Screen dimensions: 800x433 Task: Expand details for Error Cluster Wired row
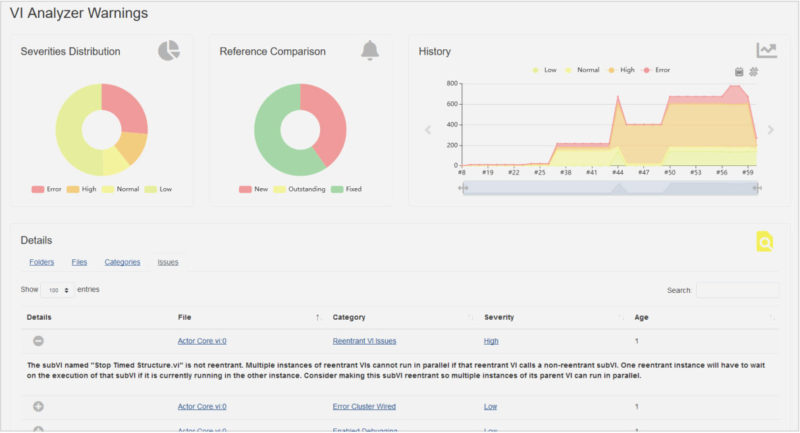click(38, 407)
